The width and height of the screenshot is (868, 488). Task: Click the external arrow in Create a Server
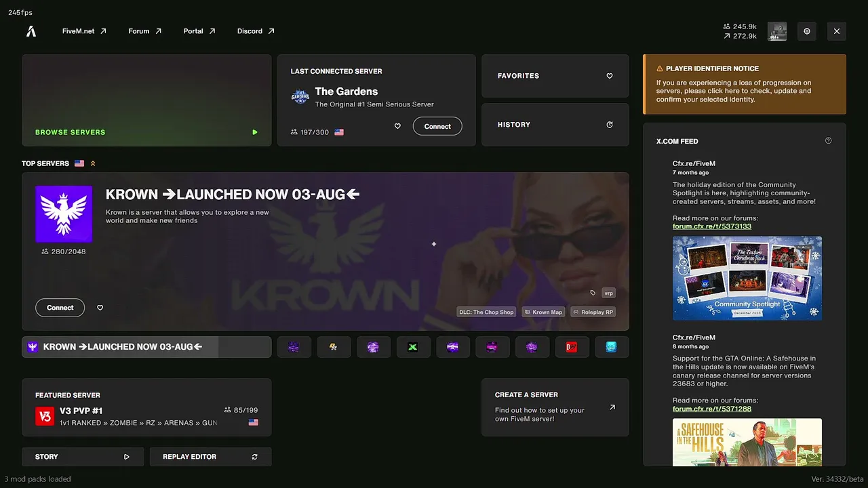point(612,407)
